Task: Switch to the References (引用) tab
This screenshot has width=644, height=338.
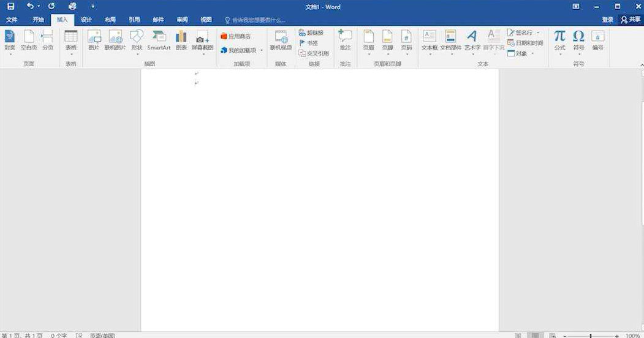Action: [134, 19]
